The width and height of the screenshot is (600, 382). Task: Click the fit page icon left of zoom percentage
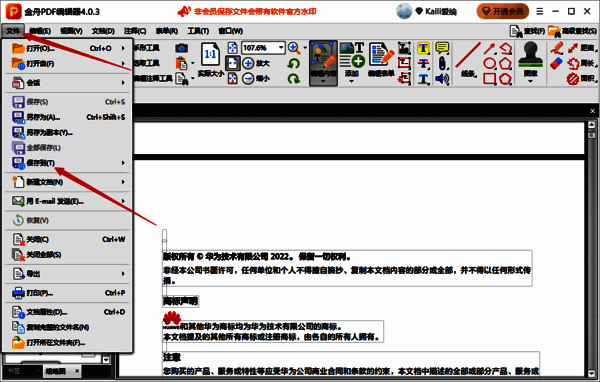click(x=233, y=48)
